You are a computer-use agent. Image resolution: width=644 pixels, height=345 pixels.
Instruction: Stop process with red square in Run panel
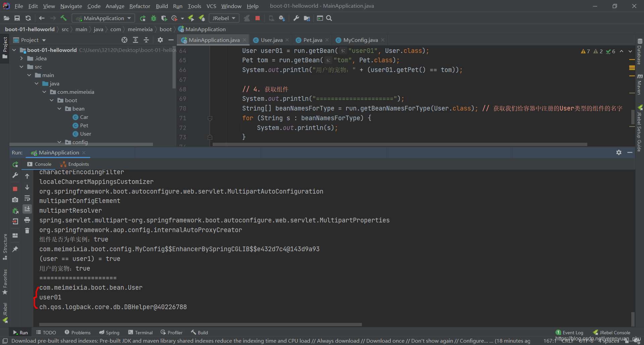pos(15,189)
